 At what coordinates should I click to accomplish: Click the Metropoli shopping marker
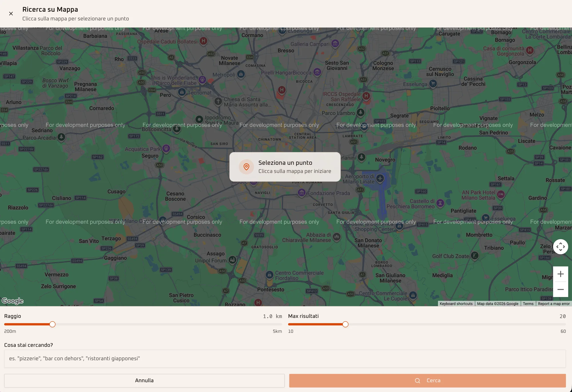point(241,74)
